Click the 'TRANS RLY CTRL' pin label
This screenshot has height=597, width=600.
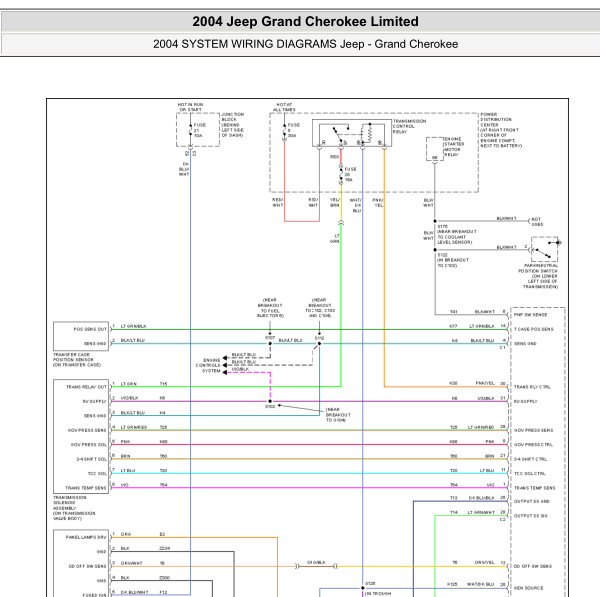532,387
